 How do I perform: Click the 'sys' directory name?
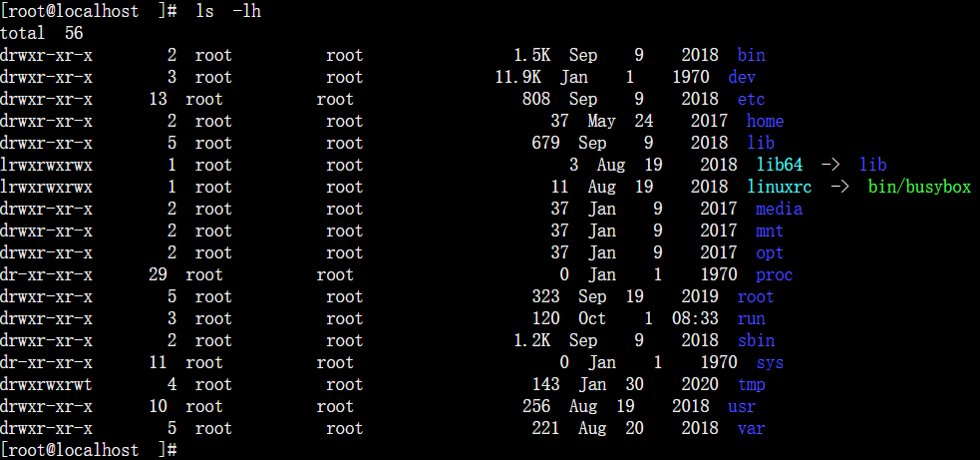770,362
